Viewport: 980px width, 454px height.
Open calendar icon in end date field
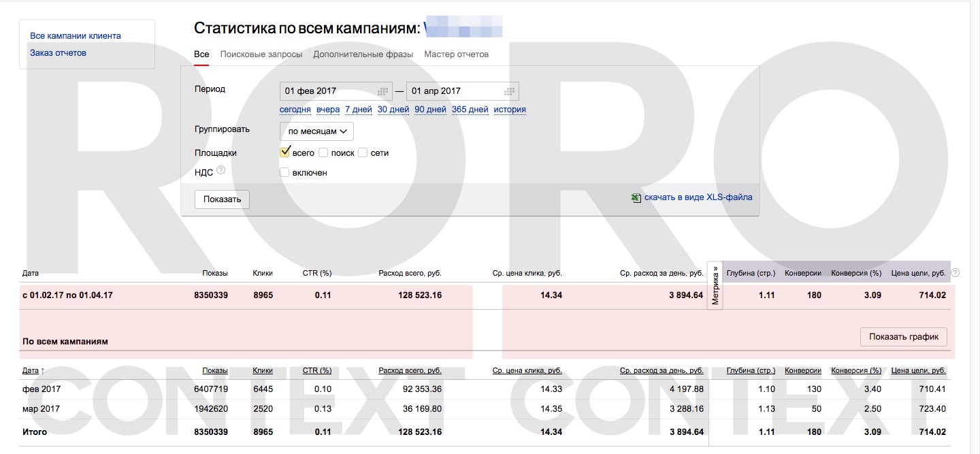click(x=510, y=91)
